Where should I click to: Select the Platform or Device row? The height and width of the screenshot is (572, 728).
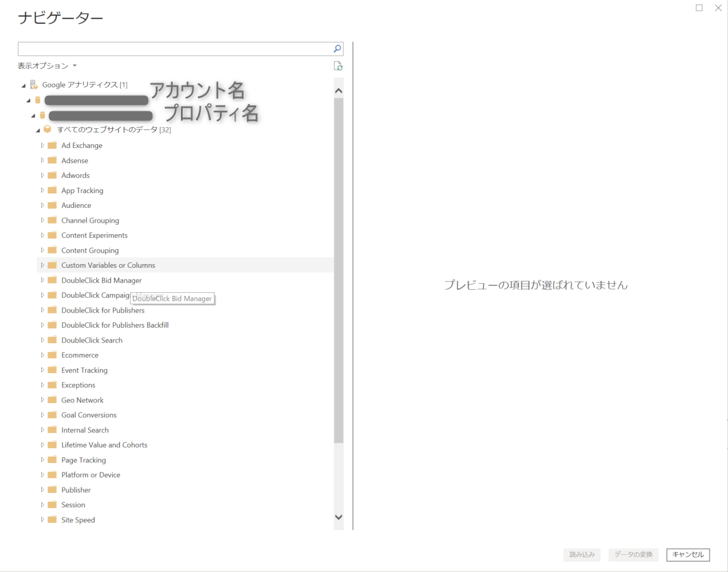(185, 475)
